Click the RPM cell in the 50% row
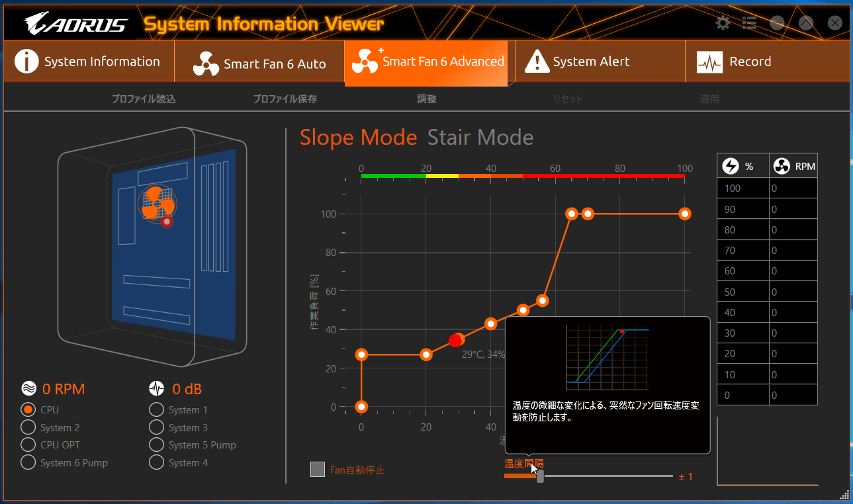This screenshot has width=853, height=504. click(x=793, y=292)
